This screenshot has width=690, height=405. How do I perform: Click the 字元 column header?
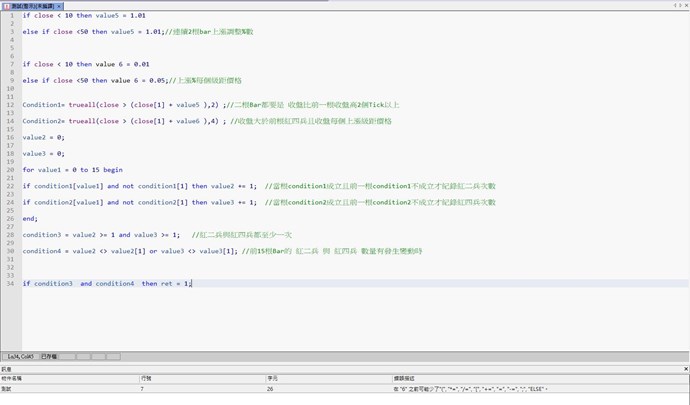pos(272,378)
